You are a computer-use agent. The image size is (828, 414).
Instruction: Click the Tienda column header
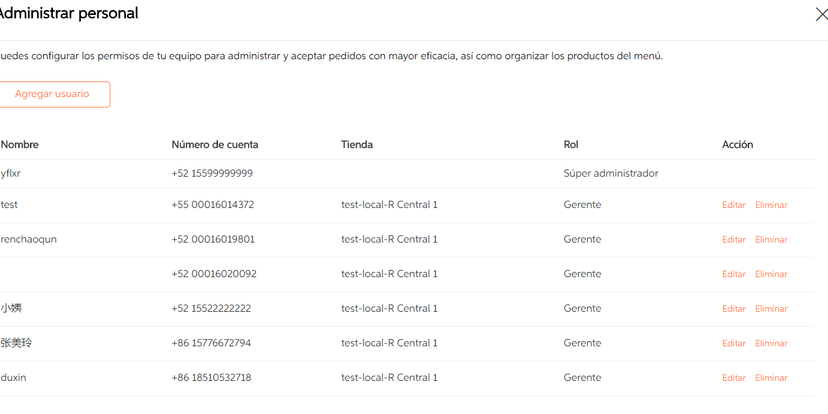tap(357, 145)
